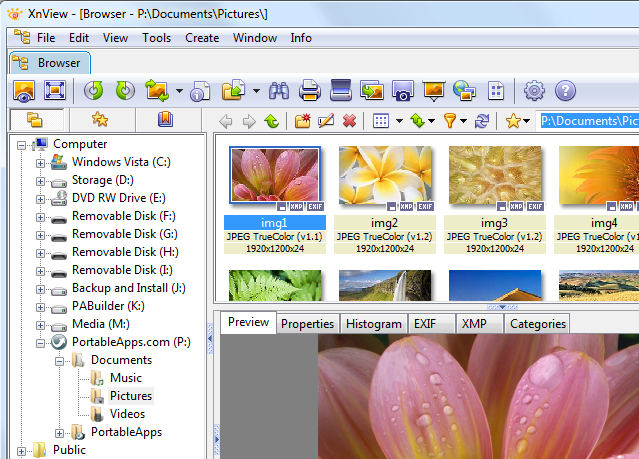The width and height of the screenshot is (639, 459).
Task: Go up one folder level icon
Action: pos(271,121)
